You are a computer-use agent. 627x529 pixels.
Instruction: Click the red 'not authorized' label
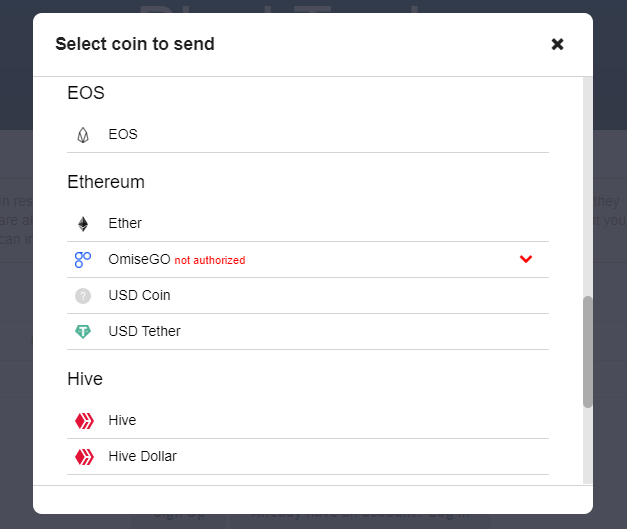pos(210,260)
